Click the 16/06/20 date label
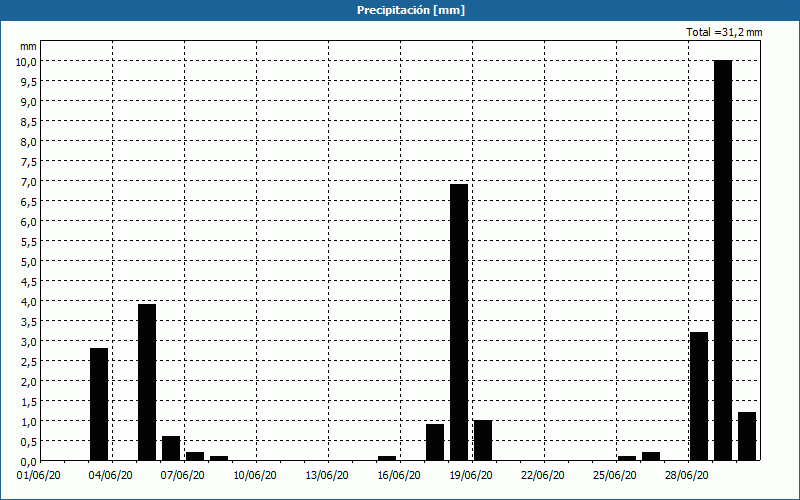800x500 pixels. [x=399, y=476]
